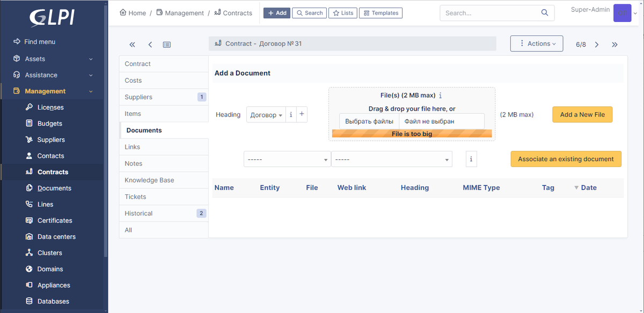This screenshot has height=313, width=644.
Task: Expand the Assets sidebar section
Action: click(x=53, y=59)
